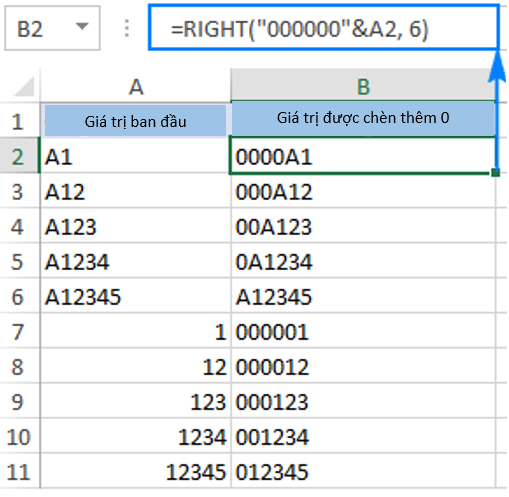This screenshot has height=497, width=509.
Task: Click the formula bar with RIGHT formula
Action: (323, 27)
